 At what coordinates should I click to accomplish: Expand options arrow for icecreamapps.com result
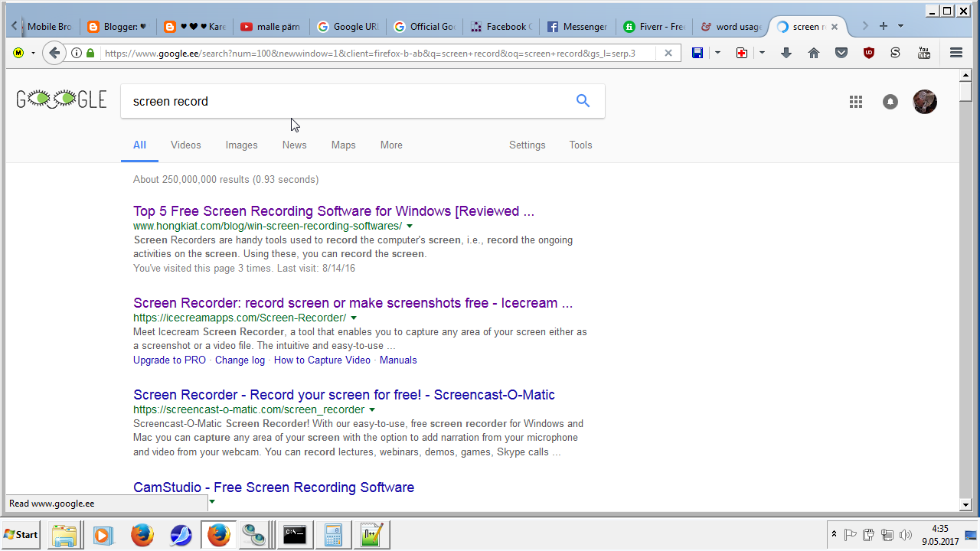click(354, 318)
